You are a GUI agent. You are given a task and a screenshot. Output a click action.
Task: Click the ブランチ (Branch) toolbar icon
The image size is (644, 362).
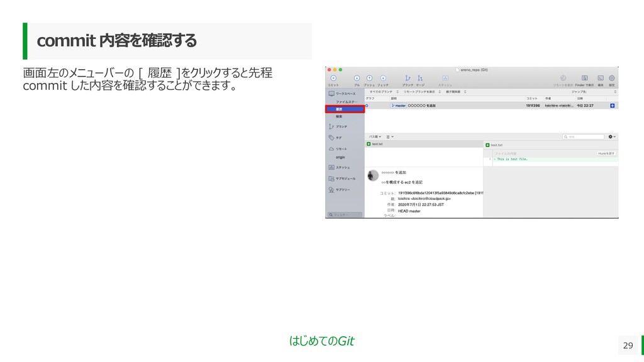click(x=408, y=79)
